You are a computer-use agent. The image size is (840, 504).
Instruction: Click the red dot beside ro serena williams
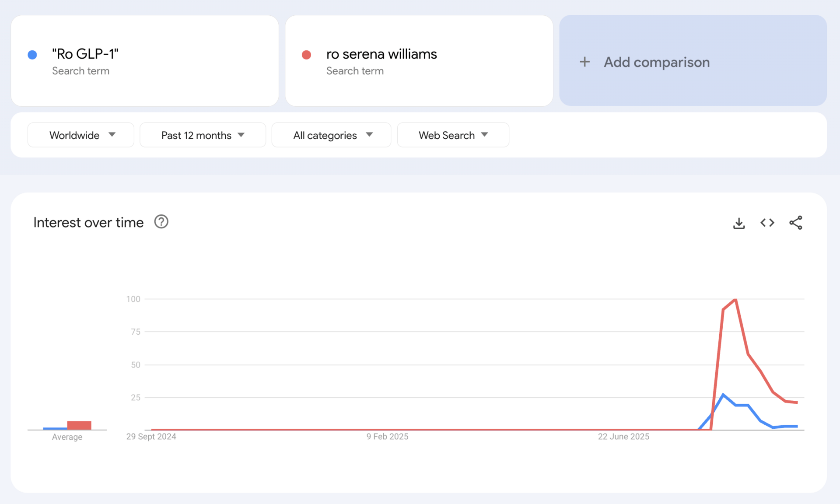306,55
